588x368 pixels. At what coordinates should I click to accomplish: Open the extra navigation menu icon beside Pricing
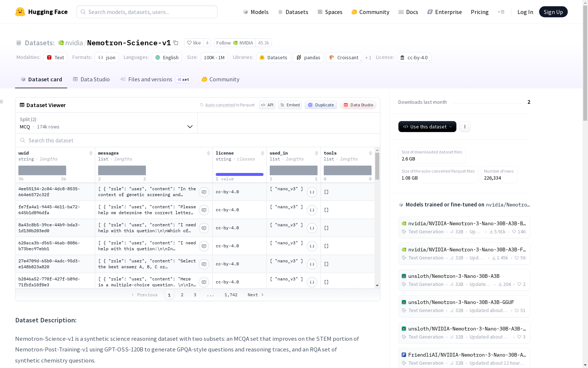(x=501, y=12)
